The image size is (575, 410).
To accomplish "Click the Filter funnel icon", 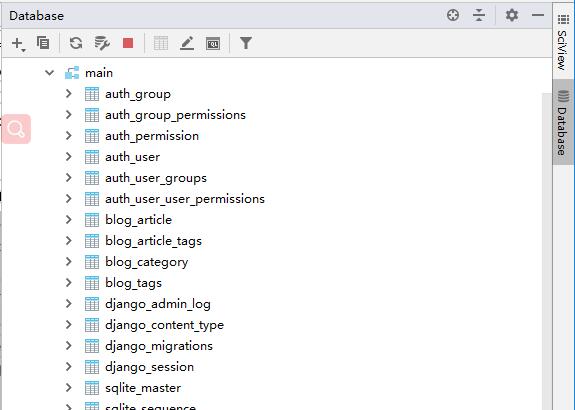I will [x=246, y=43].
